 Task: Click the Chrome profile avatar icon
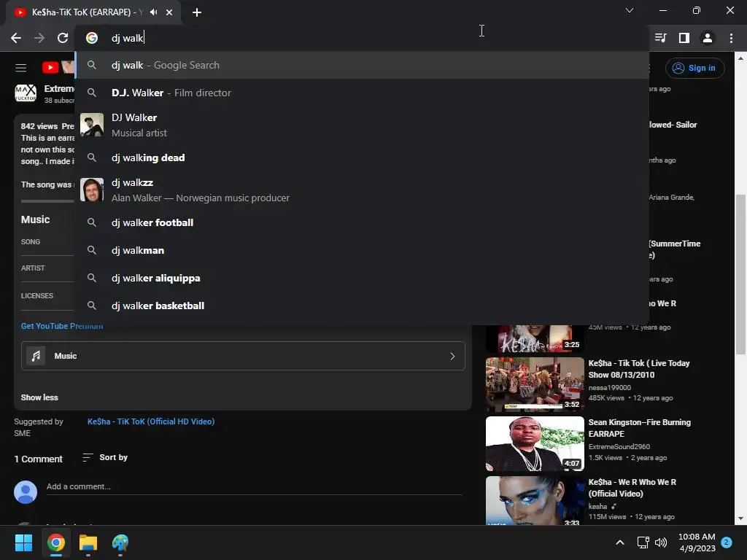pyautogui.click(x=708, y=38)
